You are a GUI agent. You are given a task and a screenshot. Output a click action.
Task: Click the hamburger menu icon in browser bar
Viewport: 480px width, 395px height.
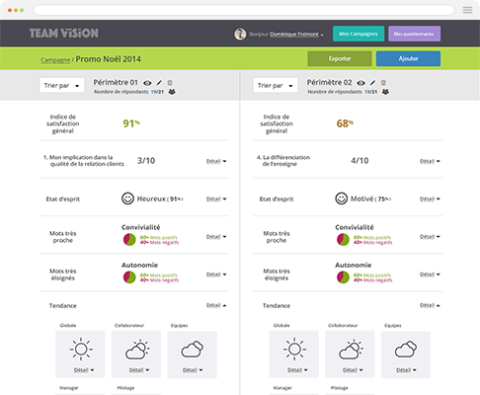[468, 10]
